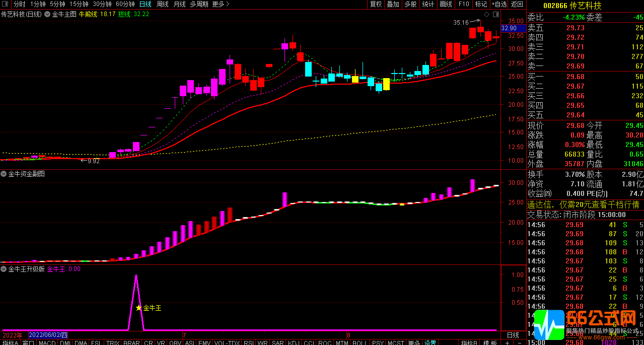The height and width of the screenshot is (345, 644).
Task: Expand the 金牛主图 indicator dropdown arrow
Action: (48, 14)
